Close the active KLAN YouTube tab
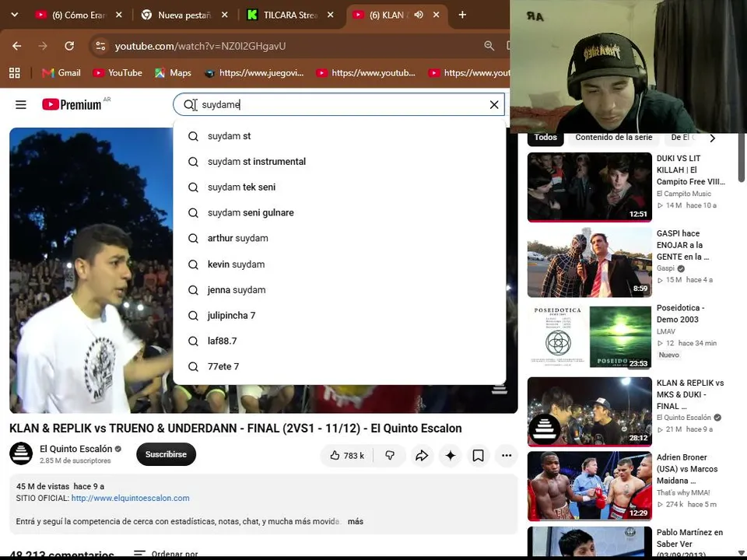 click(436, 15)
